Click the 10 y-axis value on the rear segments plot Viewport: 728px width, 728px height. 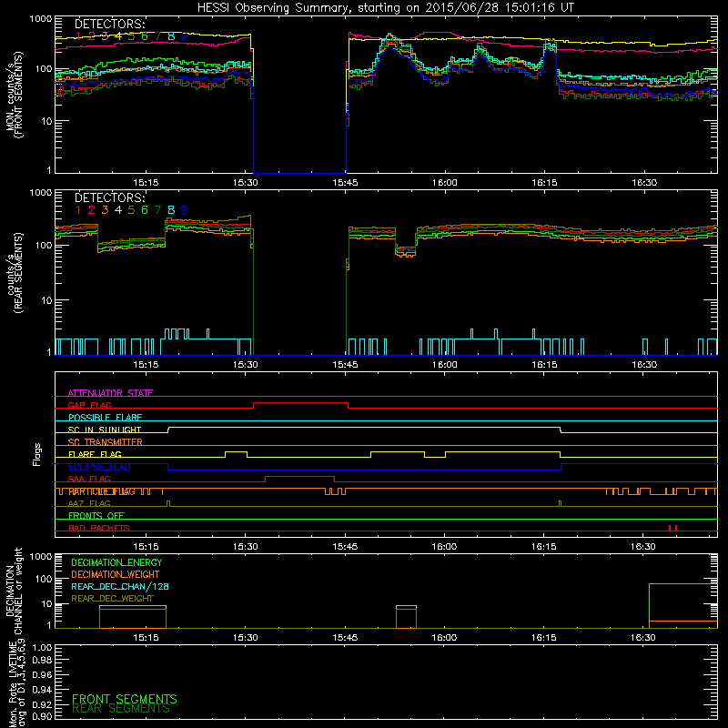point(46,300)
